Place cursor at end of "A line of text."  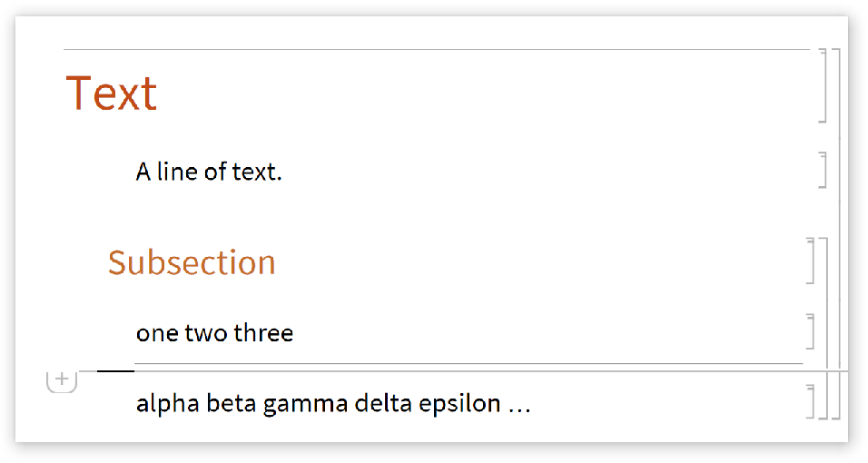(283, 171)
